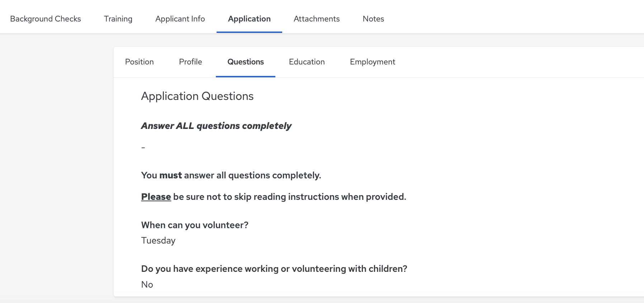
Task: Click 'Answer ALL questions completely' italic heading
Action: tap(216, 126)
